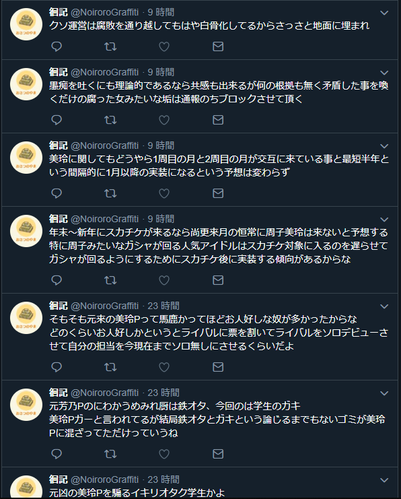Open the 9 時間 timestamp on the 美玲 1周目 tweet
Screen dimensions: 401x499
161,146
